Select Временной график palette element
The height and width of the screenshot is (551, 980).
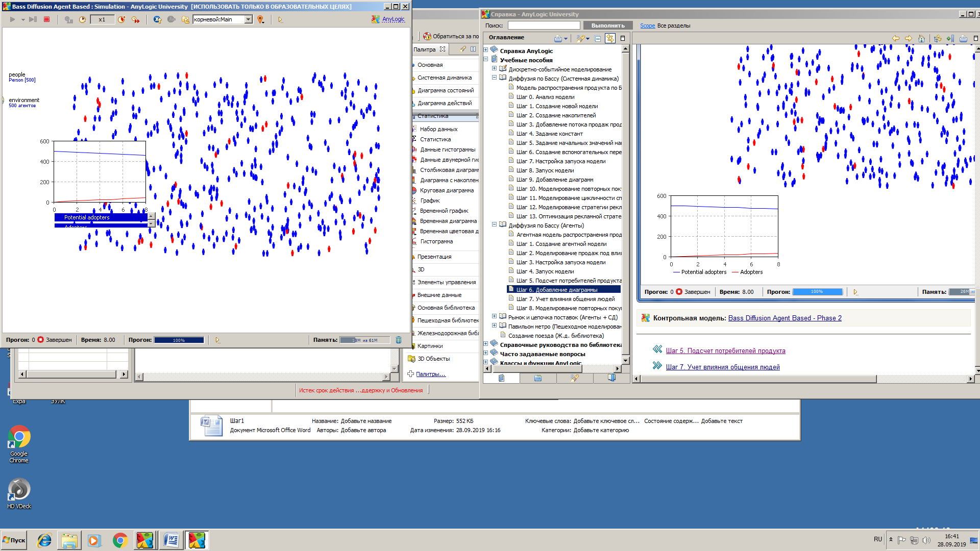pos(444,211)
